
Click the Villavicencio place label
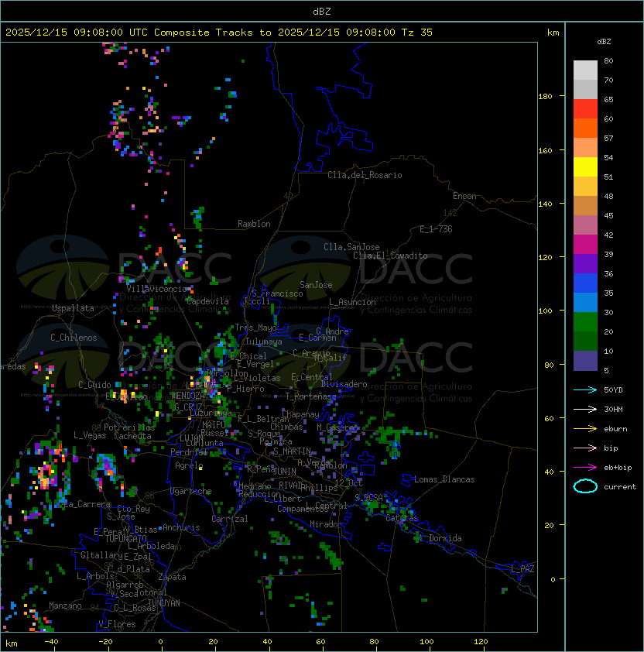156,289
